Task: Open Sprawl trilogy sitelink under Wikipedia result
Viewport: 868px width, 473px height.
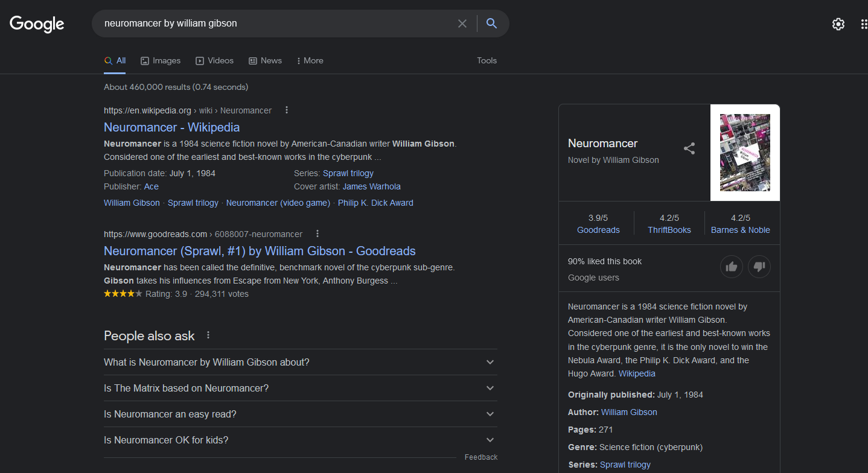Action: pyautogui.click(x=193, y=203)
